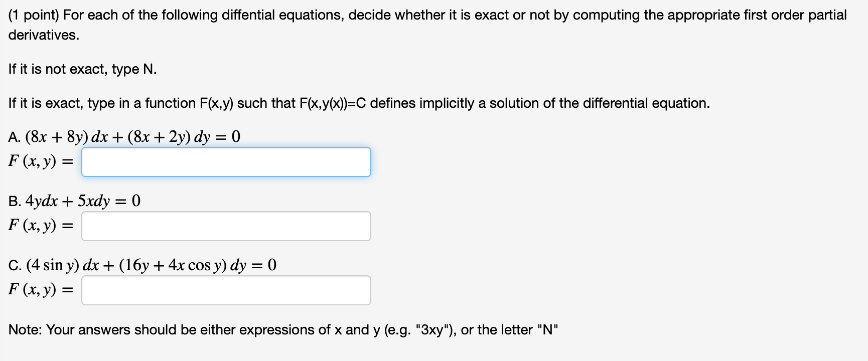Click the 'A.' label before the first equation
The height and width of the screenshot is (361, 868).
[14, 135]
